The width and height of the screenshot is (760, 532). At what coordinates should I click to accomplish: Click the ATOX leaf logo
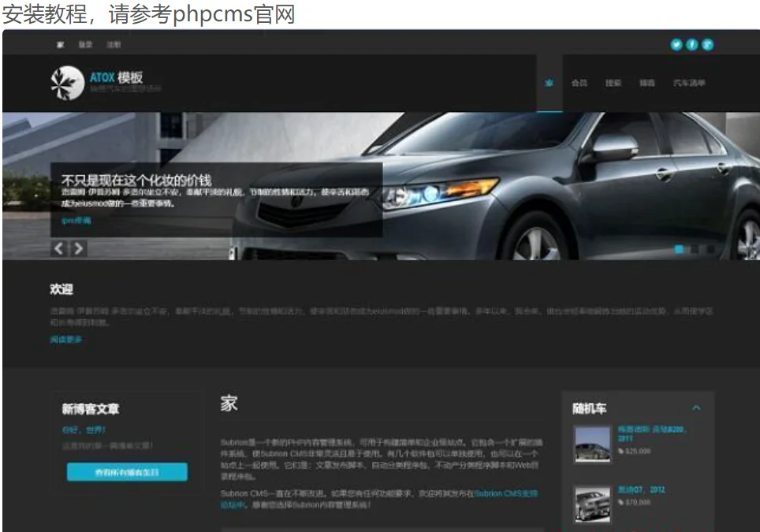[x=67, y=83]
